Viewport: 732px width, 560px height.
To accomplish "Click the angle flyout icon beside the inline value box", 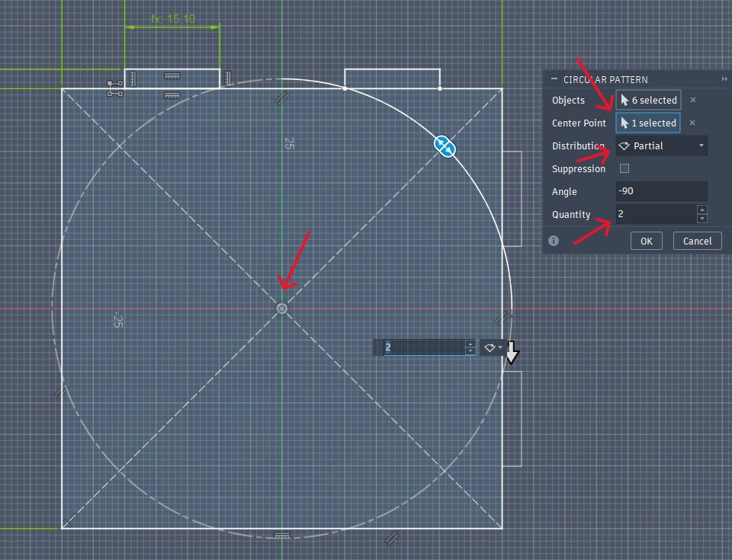I will coord(490,347).
